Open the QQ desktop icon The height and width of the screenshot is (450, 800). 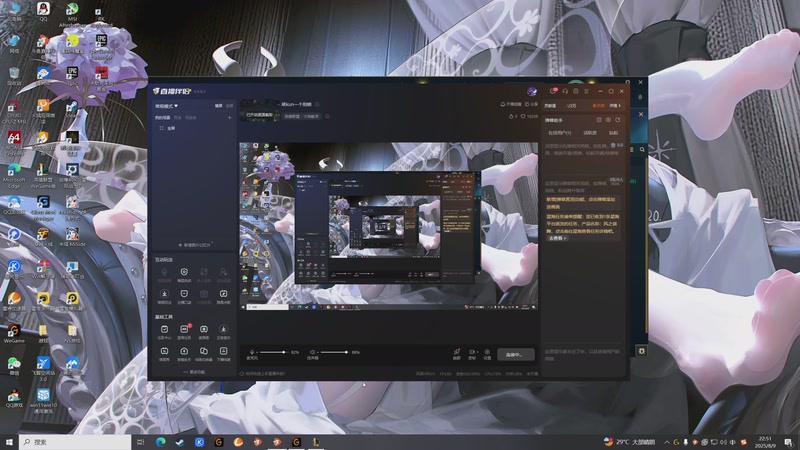(43, 11)
